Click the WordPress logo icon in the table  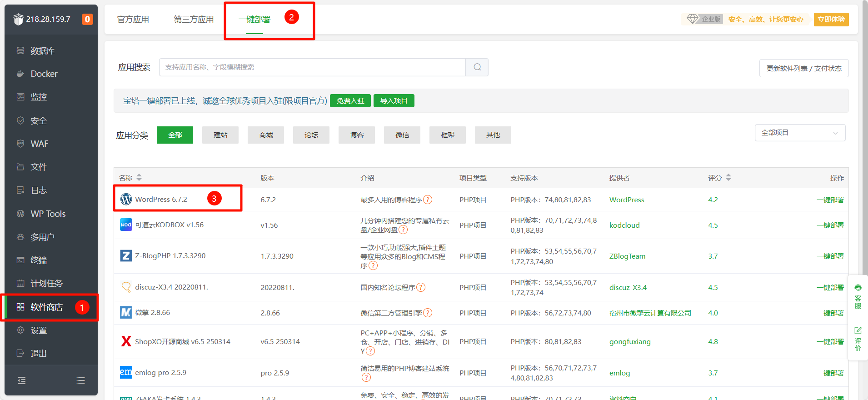126,199
